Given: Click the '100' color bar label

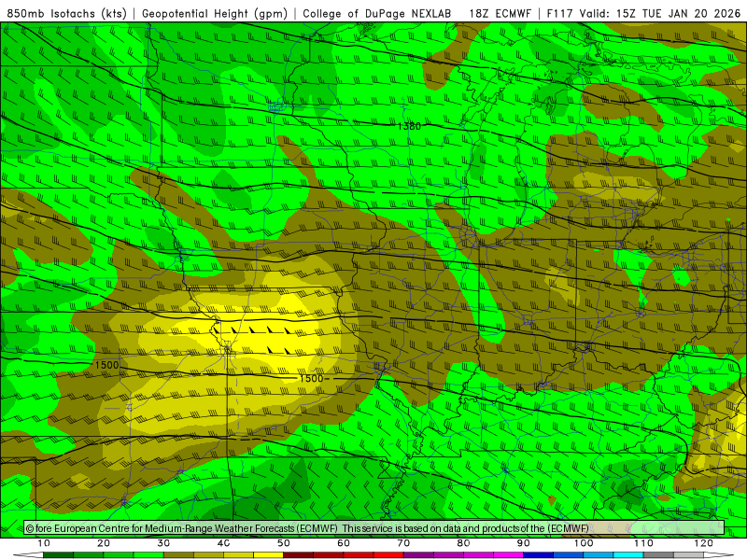Looking at the screenshot, I should point(584,543).
